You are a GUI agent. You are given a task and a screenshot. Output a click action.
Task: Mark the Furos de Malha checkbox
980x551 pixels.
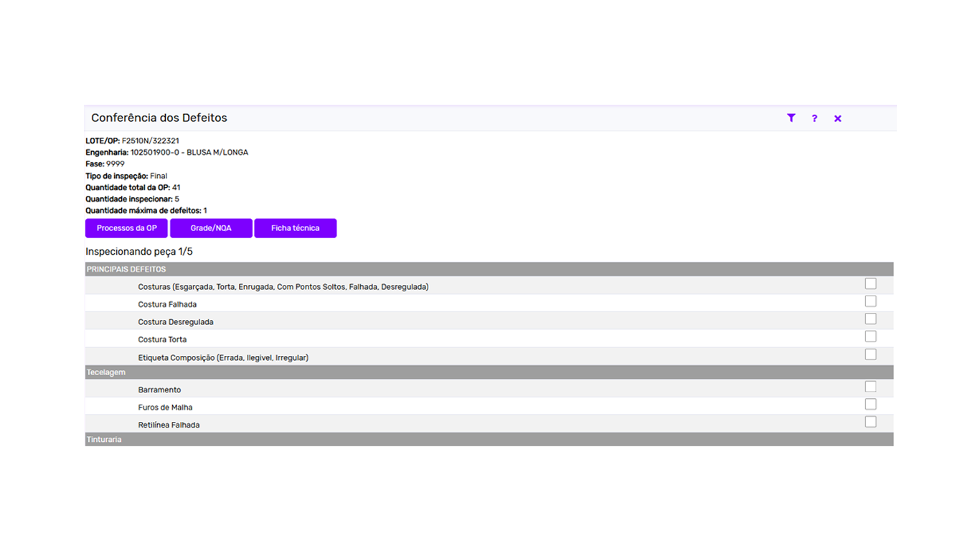pyautogui.click(x=870, y=404)
